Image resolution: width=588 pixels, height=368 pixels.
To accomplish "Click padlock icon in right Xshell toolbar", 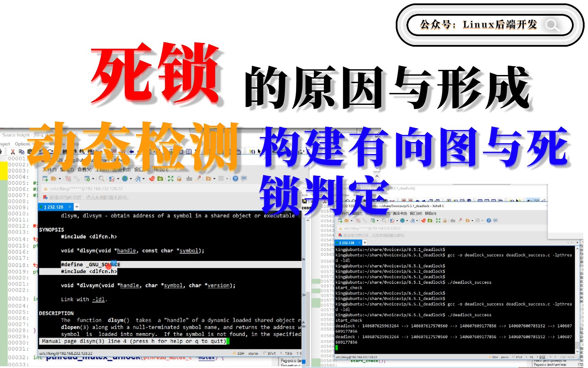I will point(445,221).
